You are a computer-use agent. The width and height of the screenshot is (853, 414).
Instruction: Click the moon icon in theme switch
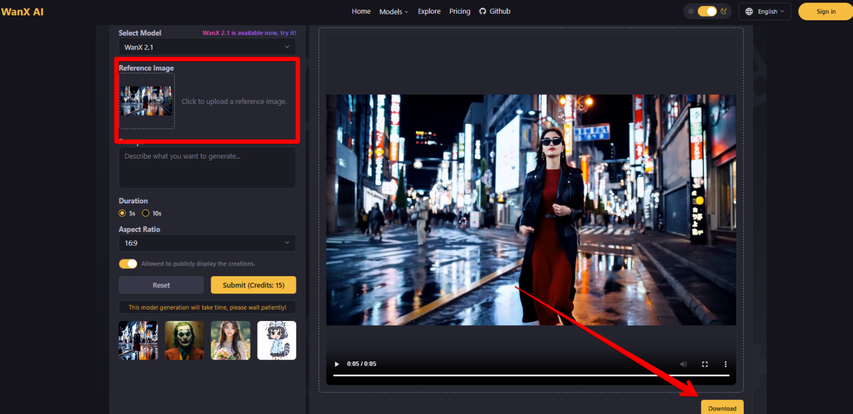pos(724,11)
